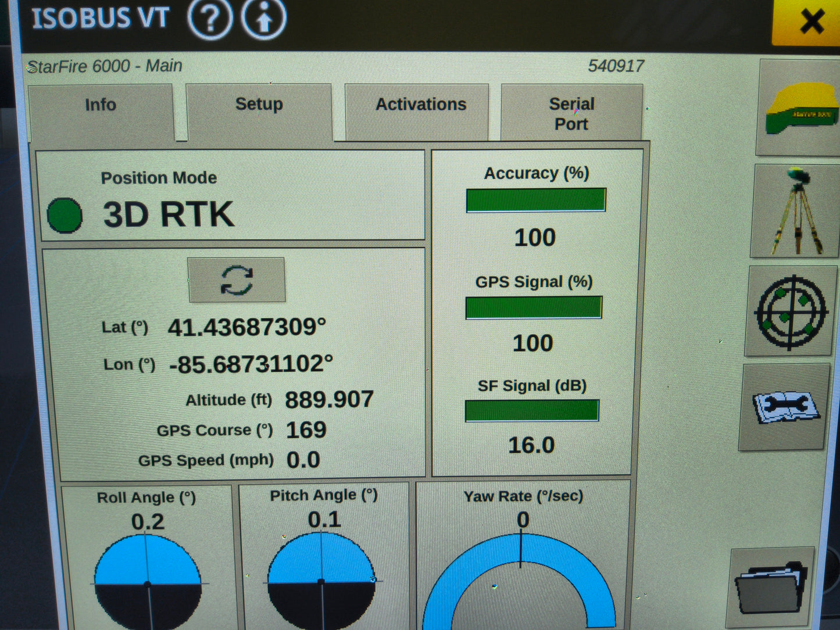Viewport: 840px width, 630px height.
Task: Open the Activations tab
Action: pyautogui.click(x=418, y=111)
